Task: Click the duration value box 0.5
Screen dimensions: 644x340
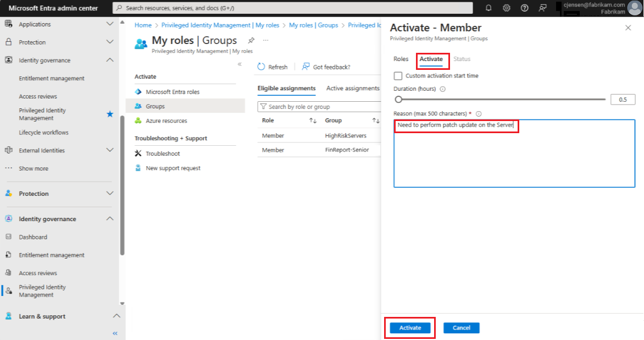Action: 623,99
